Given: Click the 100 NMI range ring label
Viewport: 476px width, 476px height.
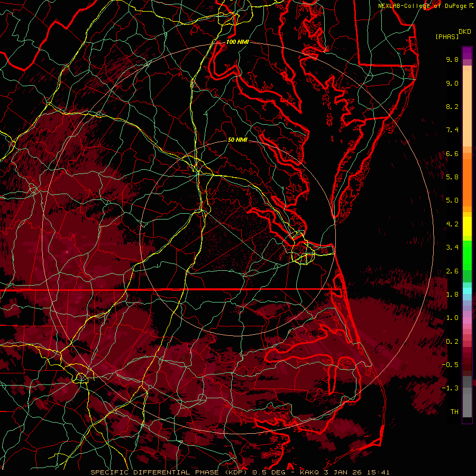Looking at the screenshot, I should [237, 42].
